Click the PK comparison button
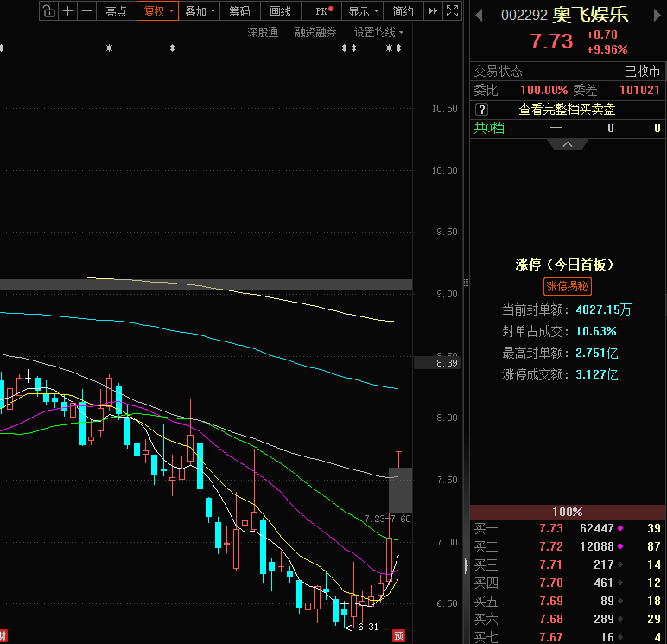 coord(321,11)
